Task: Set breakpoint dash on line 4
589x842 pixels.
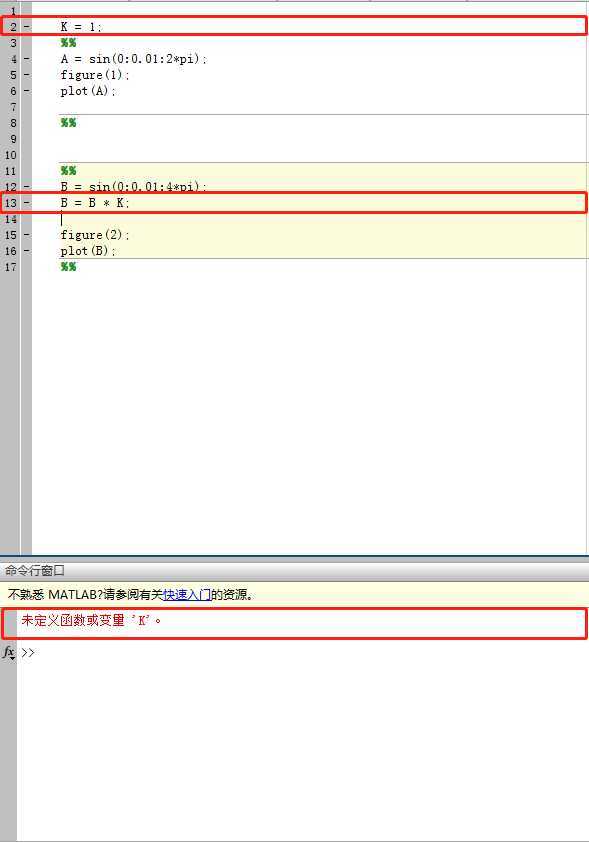Action: point(27,59)
